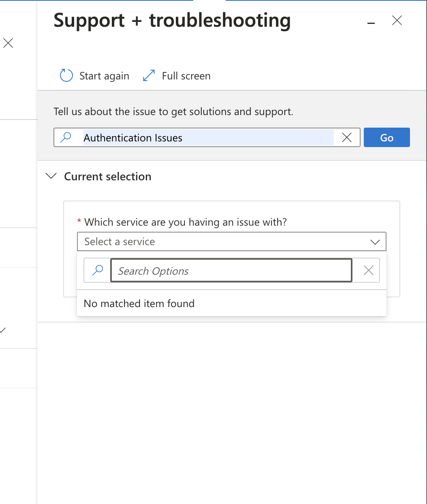Click the Start again refresh icon
427x504 pixels.
66,75
